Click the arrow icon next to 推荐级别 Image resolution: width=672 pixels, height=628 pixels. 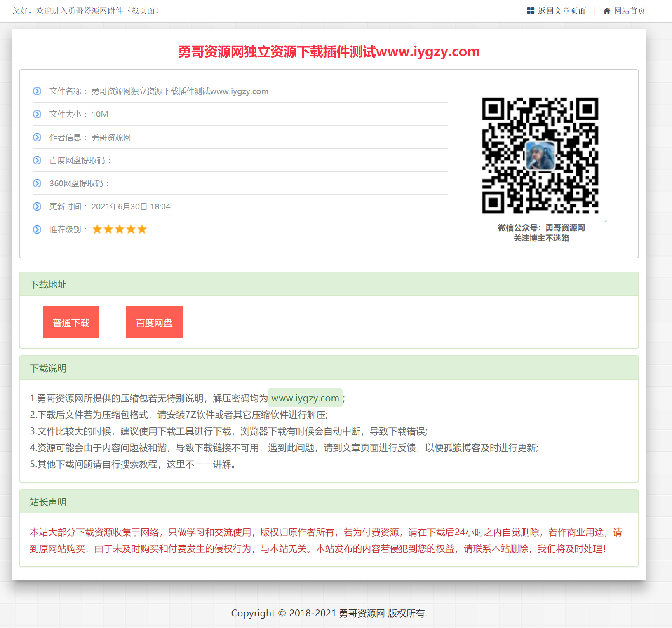(37, 230)
